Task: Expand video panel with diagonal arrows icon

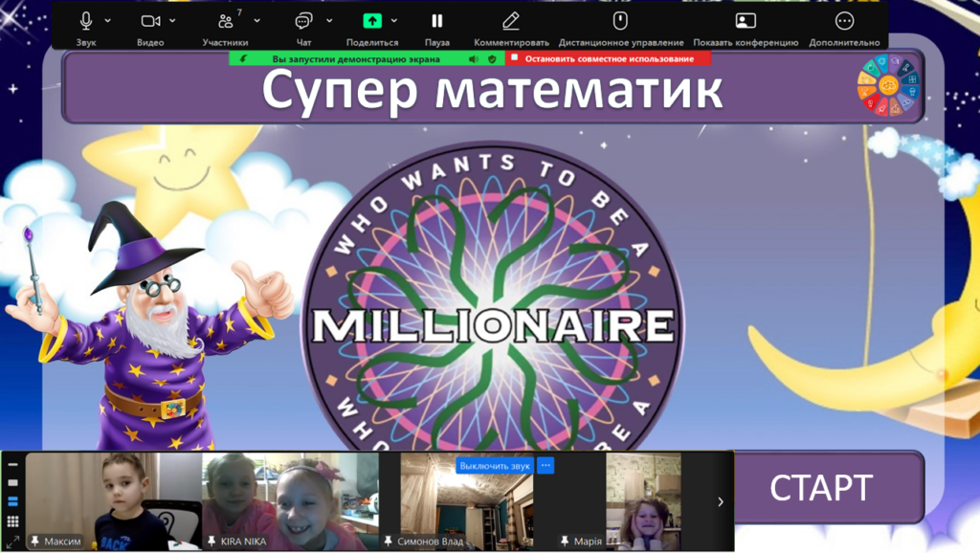Action: point(12,542)
